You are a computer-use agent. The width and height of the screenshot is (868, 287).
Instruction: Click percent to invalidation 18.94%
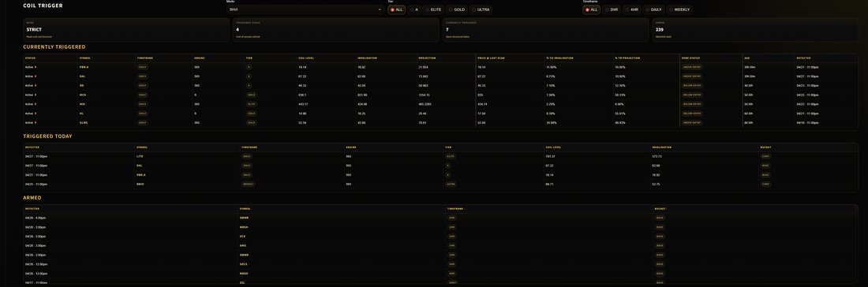coord(552,122)
